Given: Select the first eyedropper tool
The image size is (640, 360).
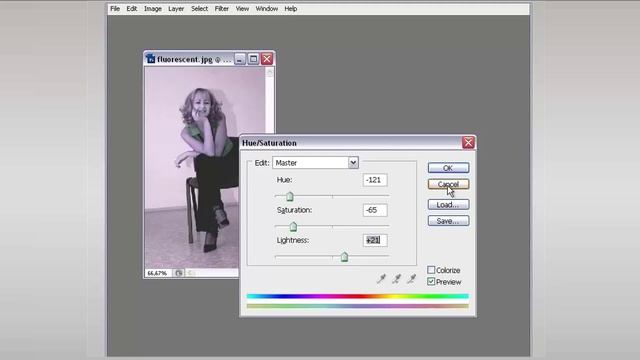Looking at the screenshot, I should [x=381, y=279].
